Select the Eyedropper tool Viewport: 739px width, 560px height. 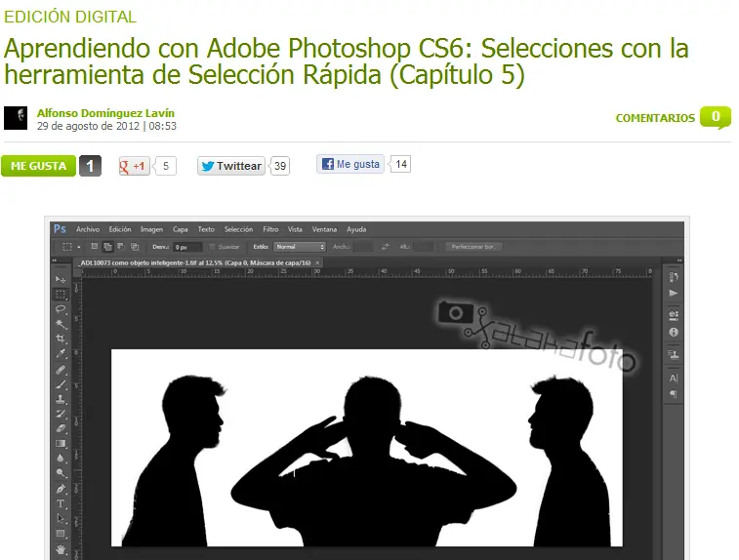(61, 354)
